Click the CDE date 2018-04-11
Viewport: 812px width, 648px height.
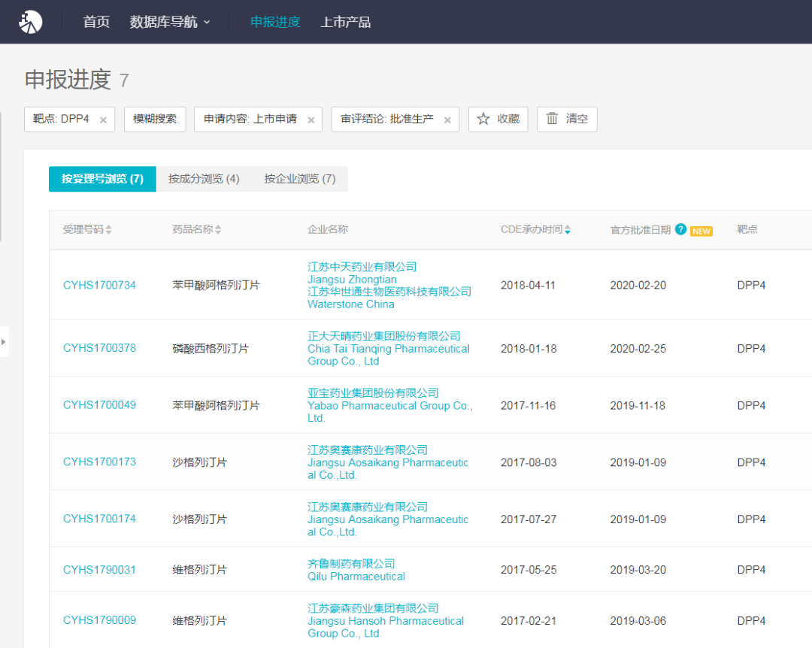[528, 286]
